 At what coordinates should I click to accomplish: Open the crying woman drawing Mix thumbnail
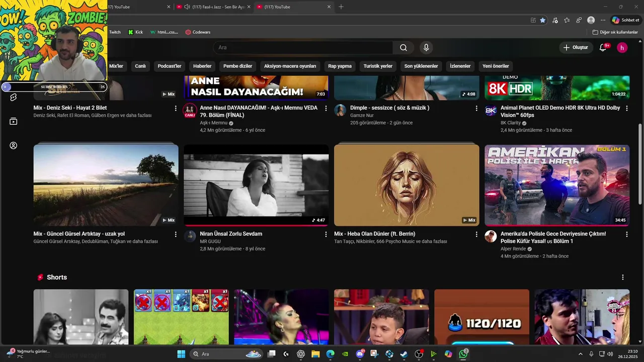[407, 185]
